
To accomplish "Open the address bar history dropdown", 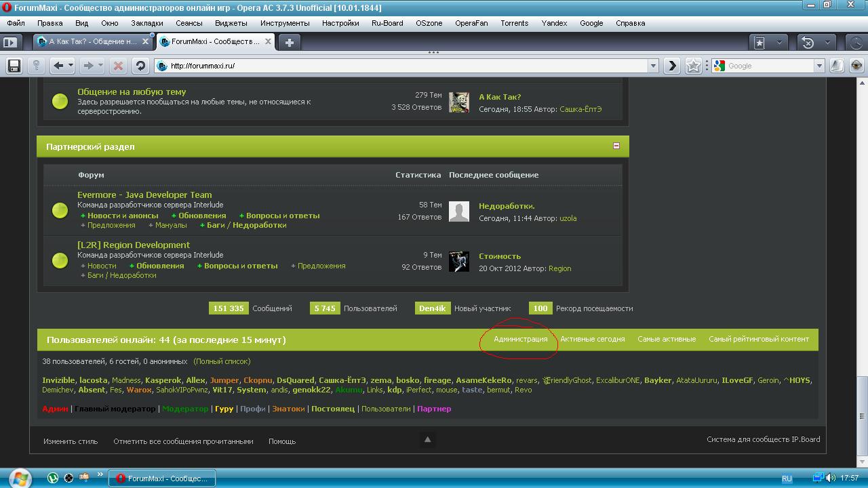I will 653,66.
